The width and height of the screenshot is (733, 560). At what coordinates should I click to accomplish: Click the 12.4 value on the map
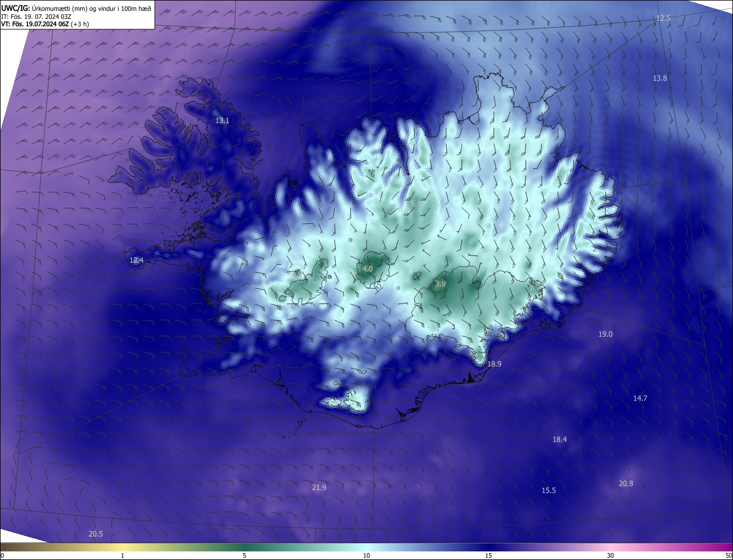tap(136, 261)
